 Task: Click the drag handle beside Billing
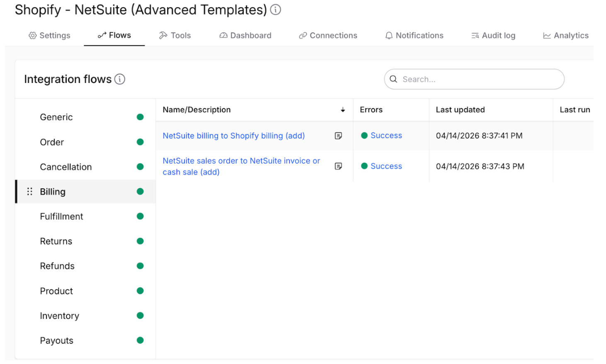[29, 192]
